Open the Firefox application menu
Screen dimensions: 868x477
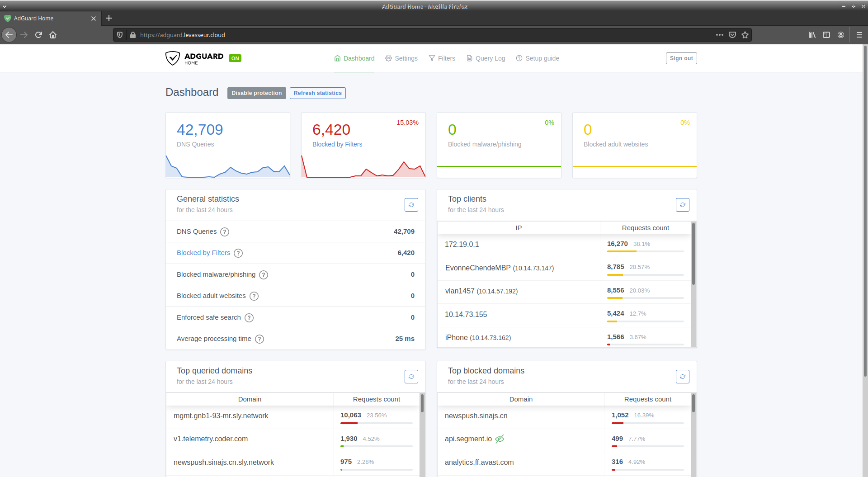pos(859,34)
